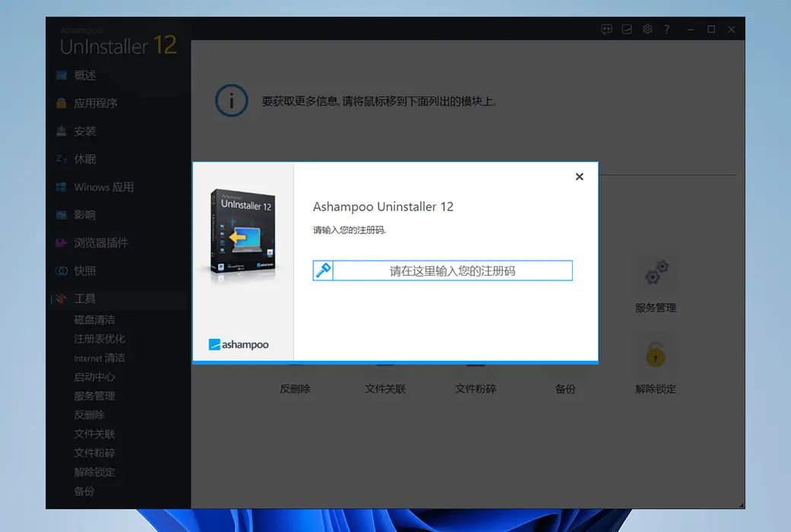Select 反删除 in the sidebar list
791x532 pixels.
click(89, 415)
